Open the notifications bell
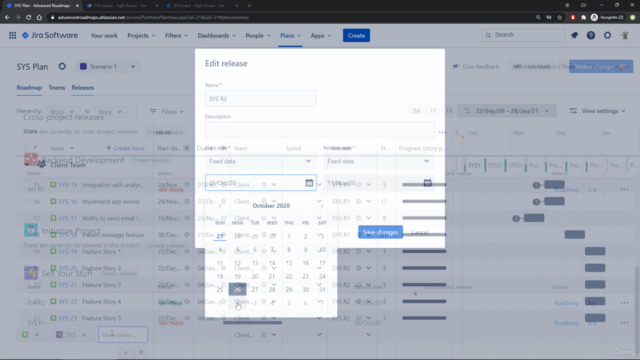The height and width of the screenshot is (360, 640). click(574, 36)
